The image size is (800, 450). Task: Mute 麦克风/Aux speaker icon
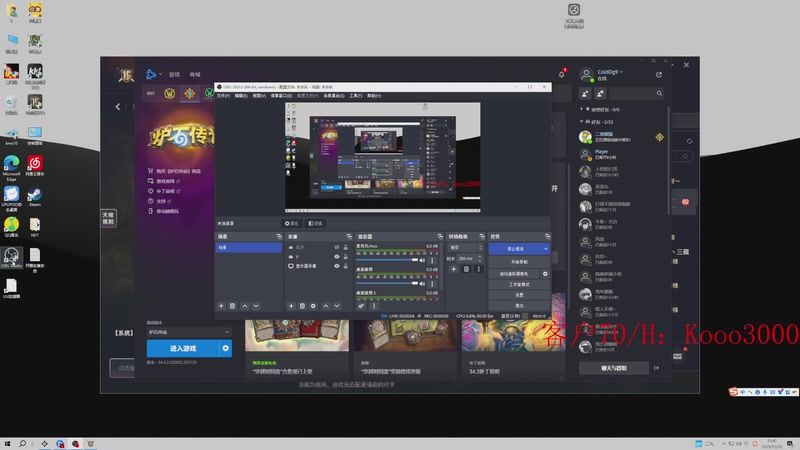click(x=422, y=260)
